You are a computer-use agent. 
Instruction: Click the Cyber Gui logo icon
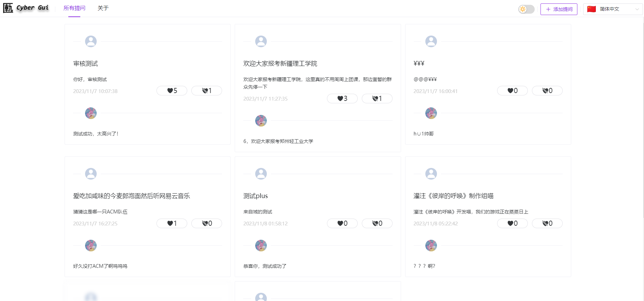point(8,8)
